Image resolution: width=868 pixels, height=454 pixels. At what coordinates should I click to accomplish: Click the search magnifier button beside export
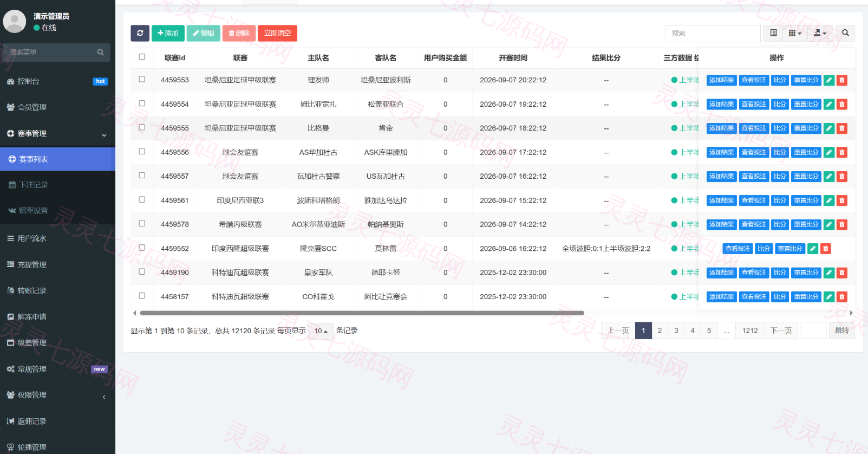845,33
